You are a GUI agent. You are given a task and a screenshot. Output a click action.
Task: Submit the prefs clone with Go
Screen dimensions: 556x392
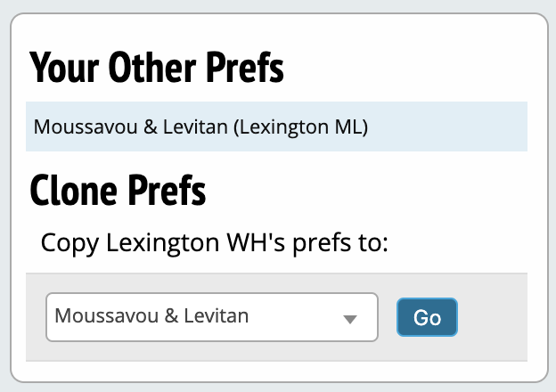[x=427, y=317]
